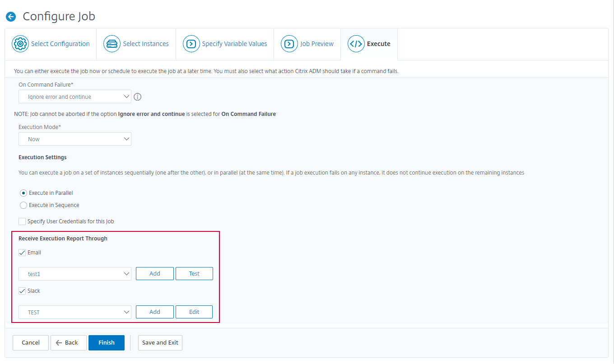
Task: Click the Test email button
Action: [x=194, y=274]
